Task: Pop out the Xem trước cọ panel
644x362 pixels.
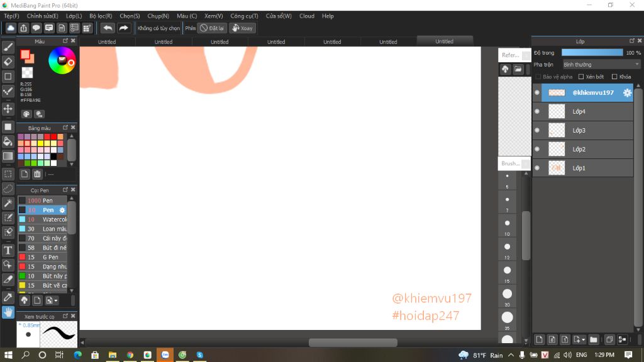Action: (x=65, y=316)
